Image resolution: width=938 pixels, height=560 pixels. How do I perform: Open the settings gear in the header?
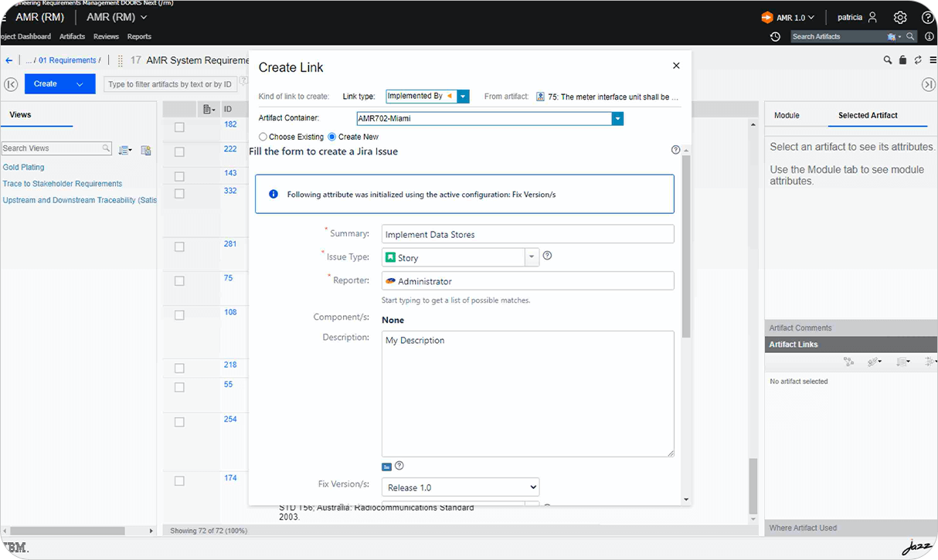(x=900, y=17)
